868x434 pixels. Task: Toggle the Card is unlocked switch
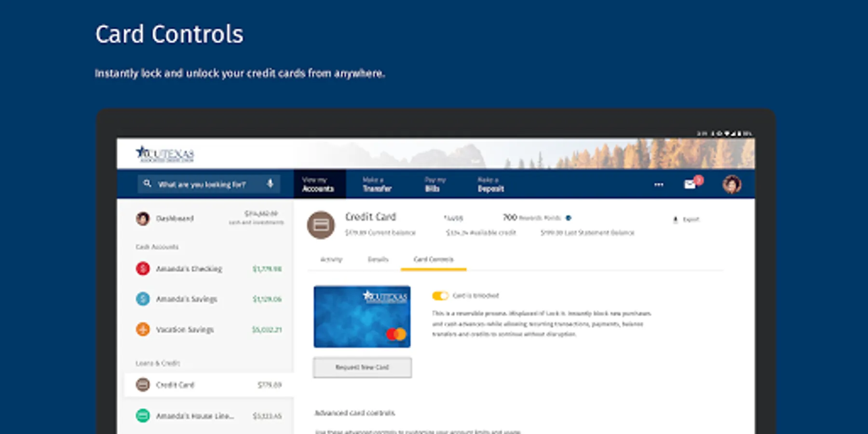click(440, 296)
